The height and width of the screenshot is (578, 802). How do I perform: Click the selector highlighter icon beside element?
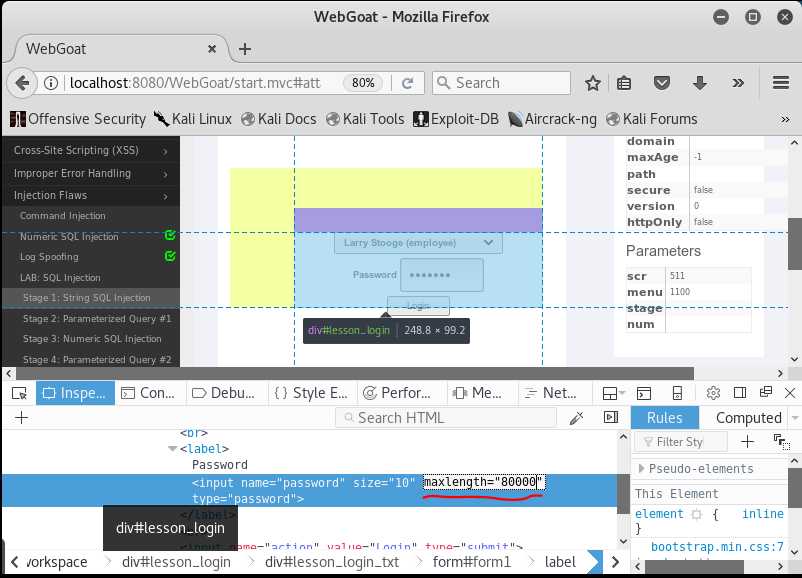697,514
